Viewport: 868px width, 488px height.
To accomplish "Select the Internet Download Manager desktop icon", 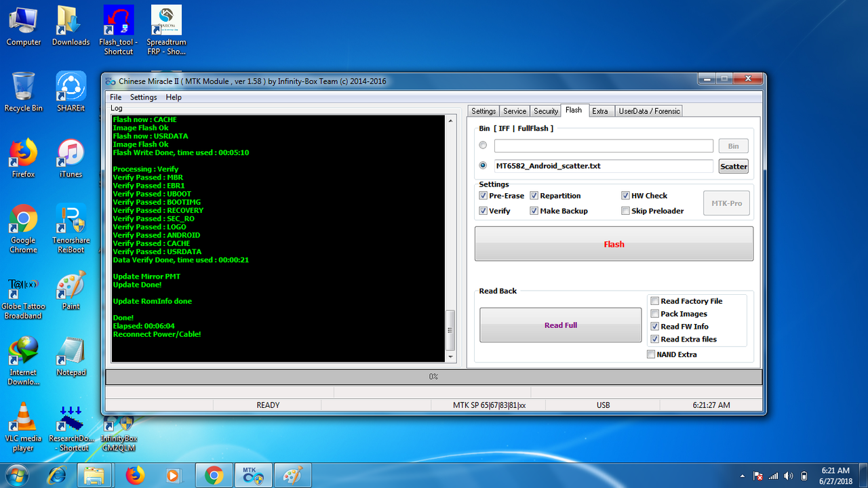I will point(23,361).
